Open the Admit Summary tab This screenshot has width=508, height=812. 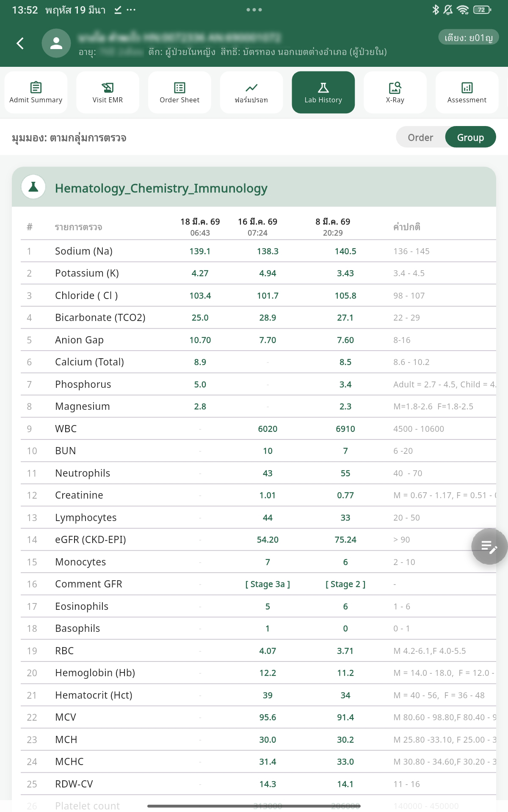coord(36,92)
